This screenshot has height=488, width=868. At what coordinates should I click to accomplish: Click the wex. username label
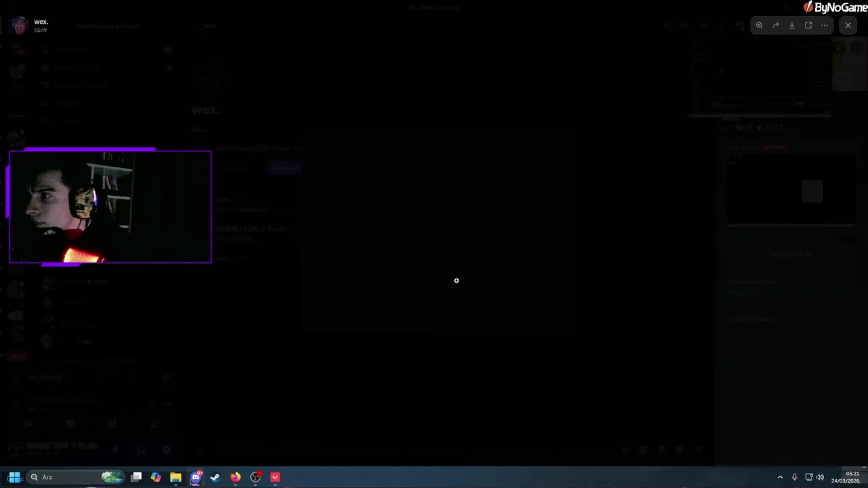41,22
